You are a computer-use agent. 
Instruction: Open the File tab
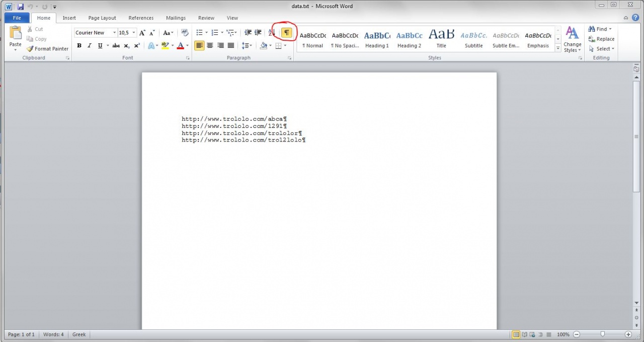(x=17, y=18)
